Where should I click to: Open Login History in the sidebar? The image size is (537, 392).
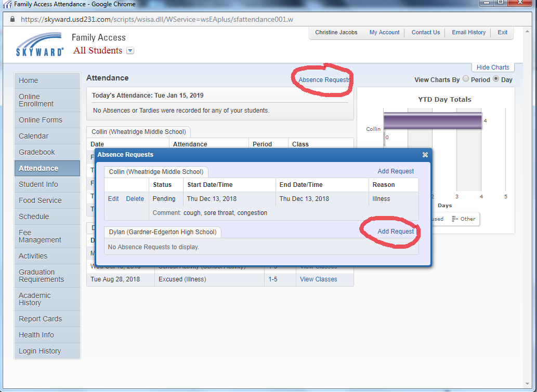[47, 351]
